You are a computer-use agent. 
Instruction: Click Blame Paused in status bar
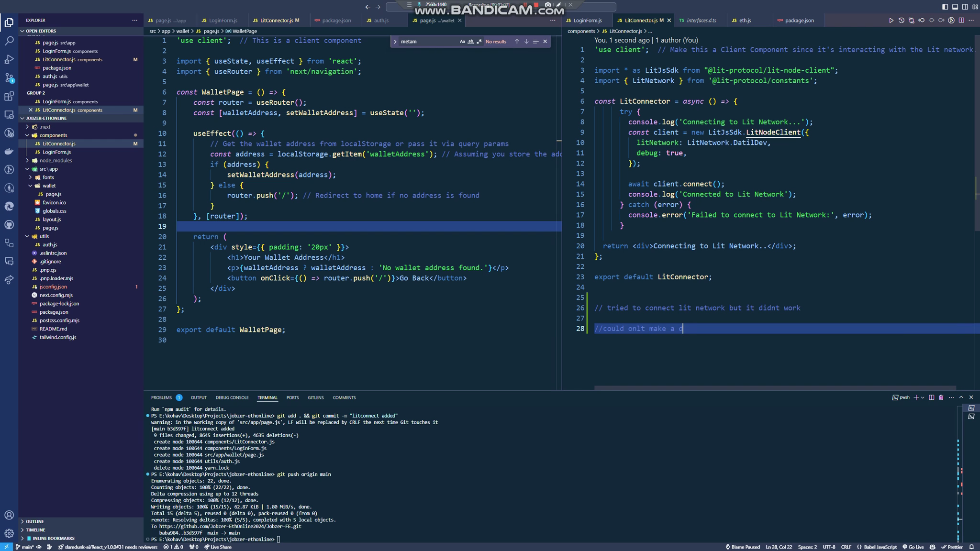coord(743,547)
